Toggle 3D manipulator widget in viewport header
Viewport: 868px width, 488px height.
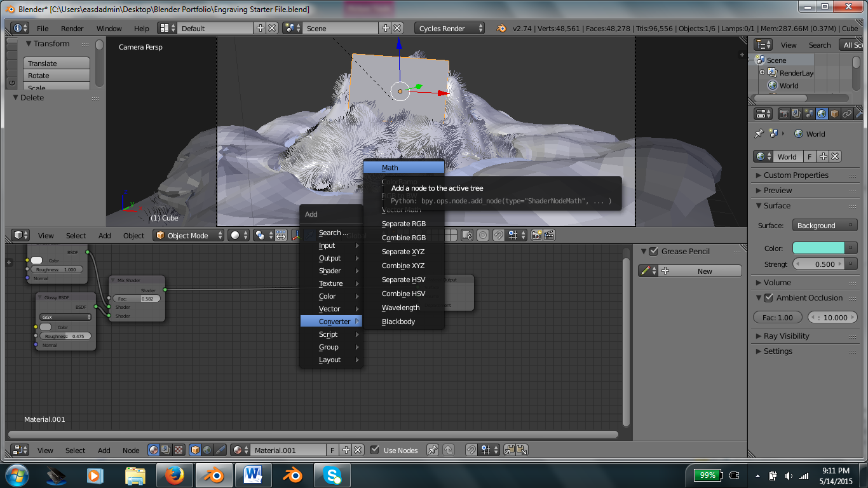tap(296, 235)
